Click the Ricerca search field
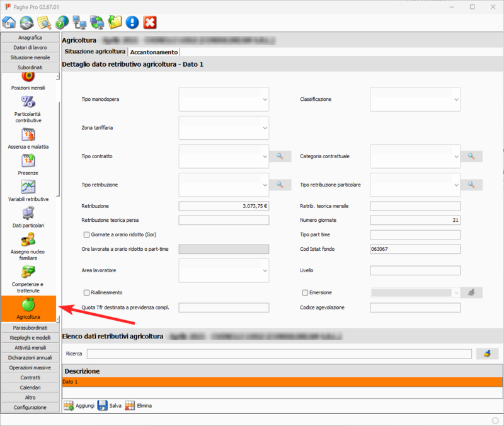The height and width of the screenshot is (426, 504). click(x=279, y=354)
